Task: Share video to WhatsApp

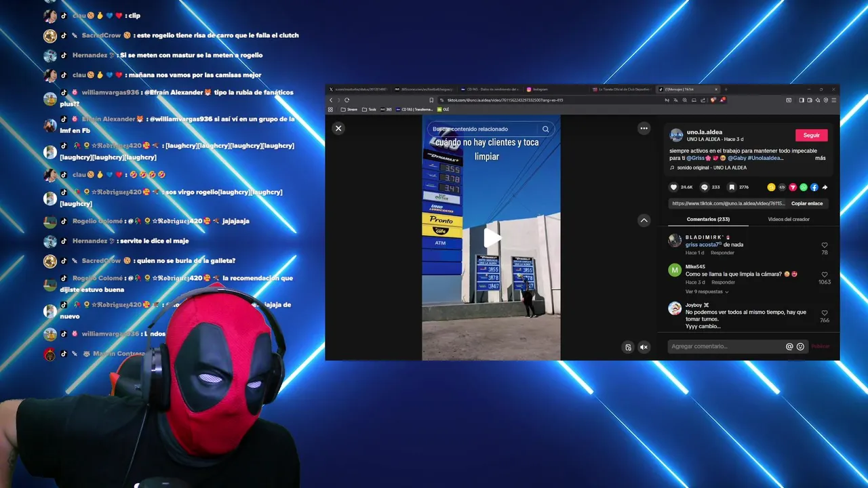Action: (x=804, y=187)
